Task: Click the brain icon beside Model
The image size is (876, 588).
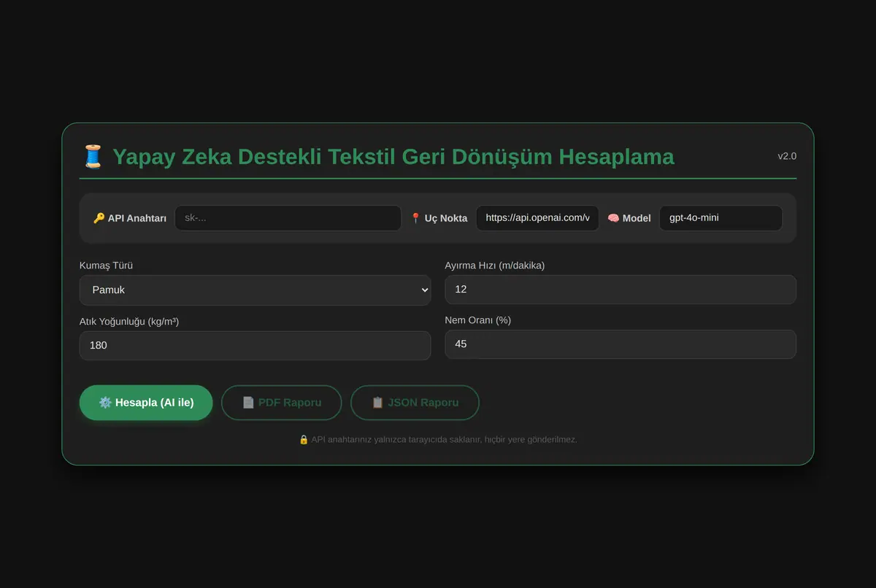Action: coord(613,218)
